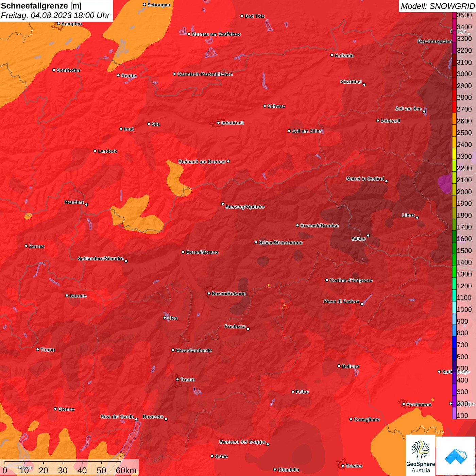Click the Zell am See label
476x476 pixels.
point(408,108)
